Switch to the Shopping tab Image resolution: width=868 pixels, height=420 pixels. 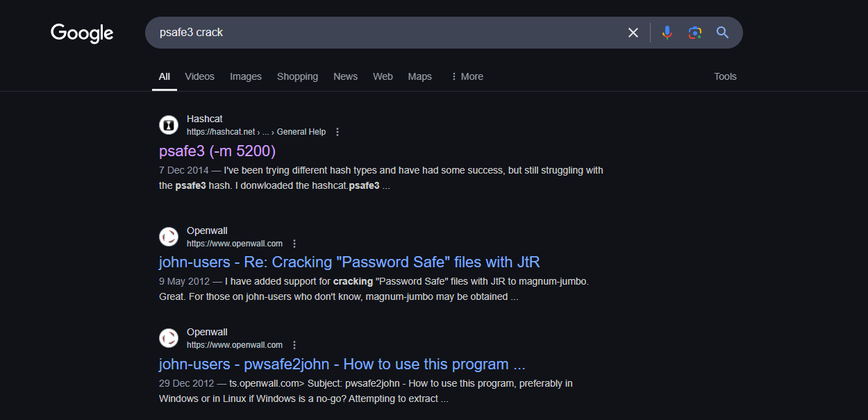point(297,76)
